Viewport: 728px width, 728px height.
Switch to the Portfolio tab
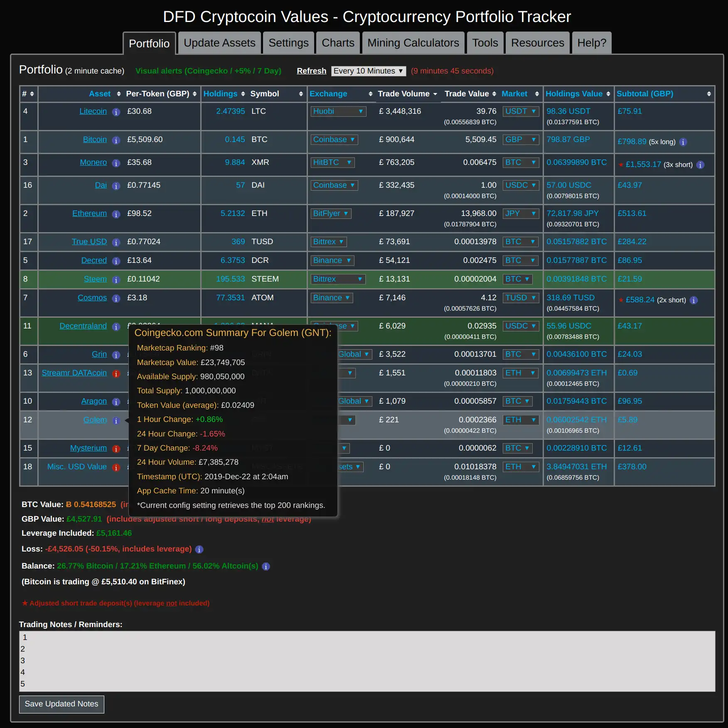(149, 43)
